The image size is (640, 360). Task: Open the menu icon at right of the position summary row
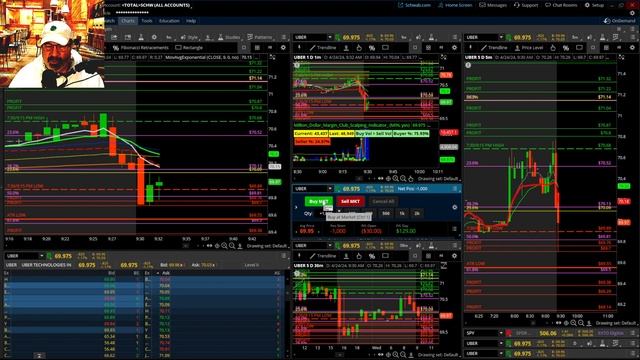[454, 229]
